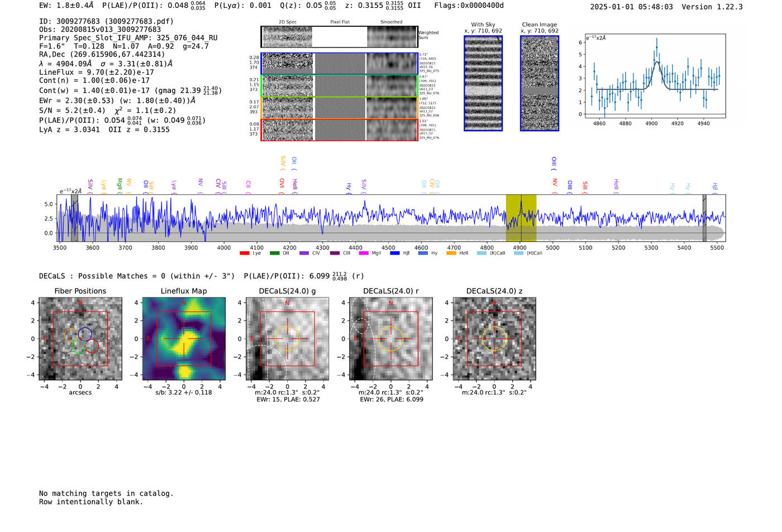
Task: Click the Gaussian emission line fit plot
Action: [655, 76]
